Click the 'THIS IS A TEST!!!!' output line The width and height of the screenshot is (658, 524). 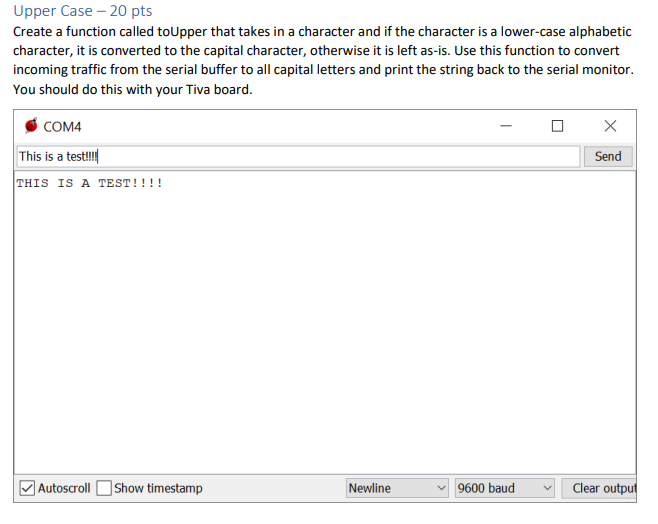89,183
